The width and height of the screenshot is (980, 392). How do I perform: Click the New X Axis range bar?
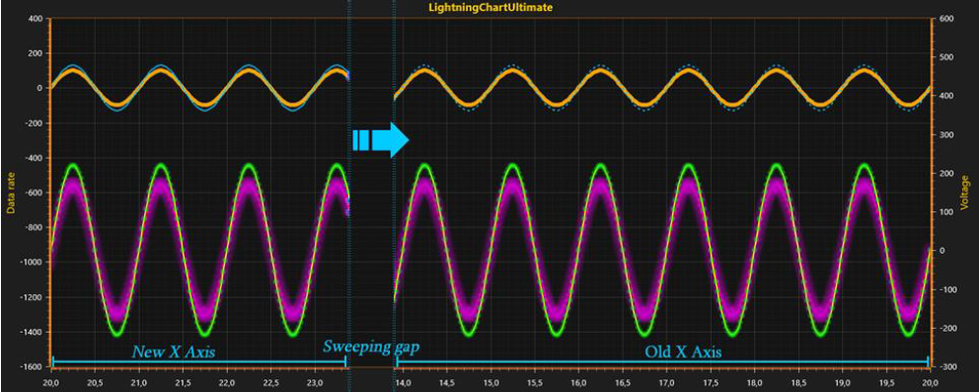pos(199,362)
